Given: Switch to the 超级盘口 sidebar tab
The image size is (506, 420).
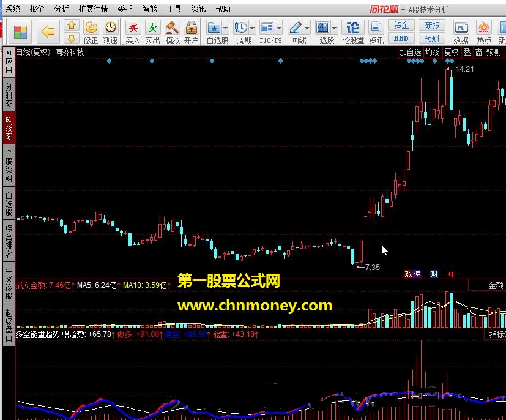Looking at the screenshot, I should (9, 326).
